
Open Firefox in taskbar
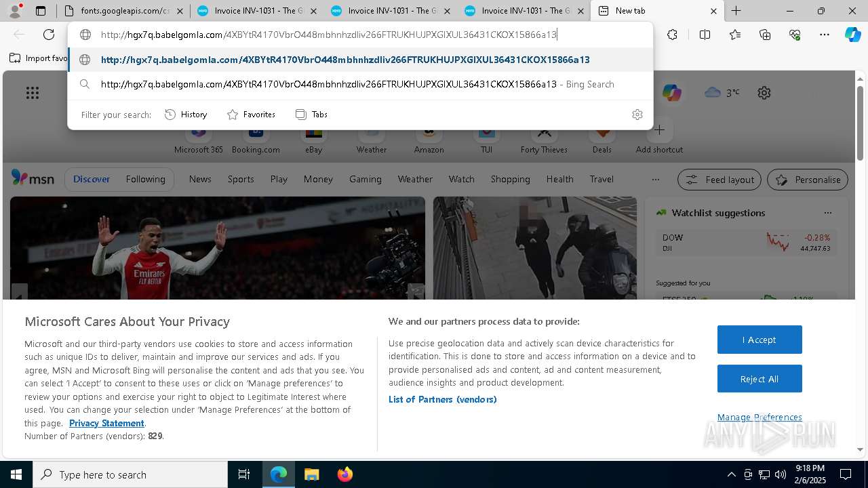click(x=344, y=474)
